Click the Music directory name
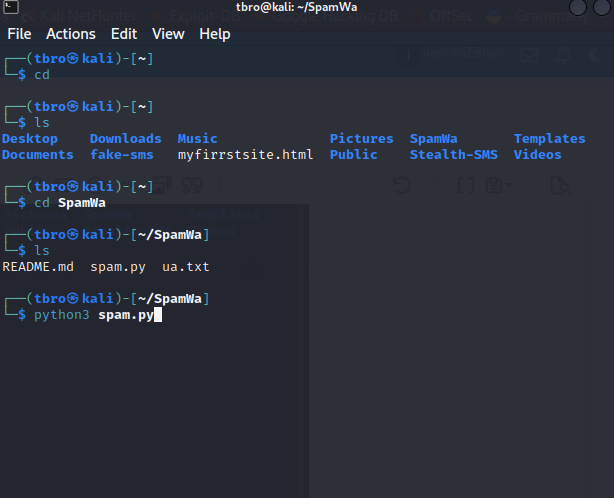 (x=197, y=139)
